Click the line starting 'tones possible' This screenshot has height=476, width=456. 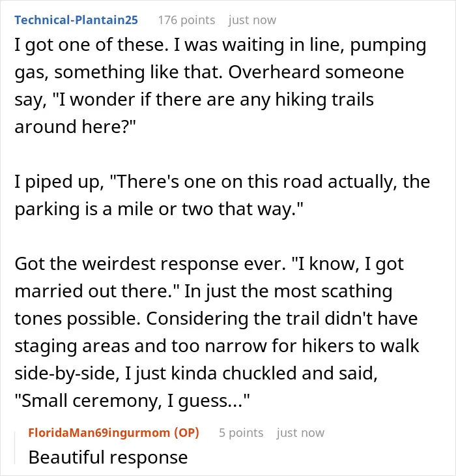tap(216, 319)
